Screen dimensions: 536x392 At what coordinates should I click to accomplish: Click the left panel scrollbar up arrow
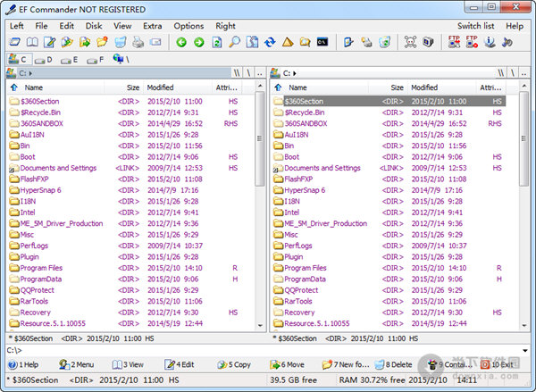pos(260,86)
